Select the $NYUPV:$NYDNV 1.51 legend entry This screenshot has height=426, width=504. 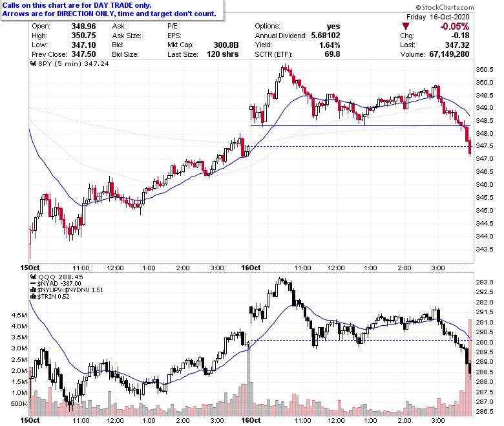70,290
